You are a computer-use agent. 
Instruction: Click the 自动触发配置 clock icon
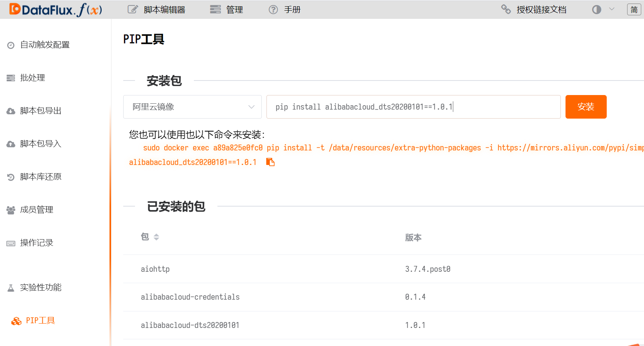click(11, 45)
